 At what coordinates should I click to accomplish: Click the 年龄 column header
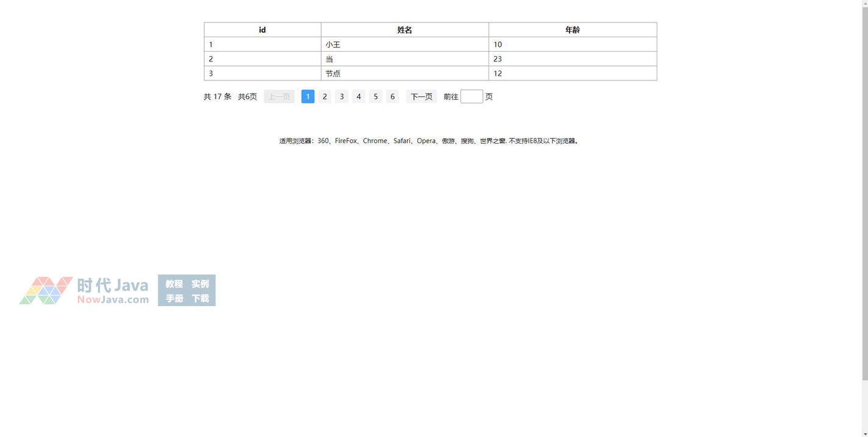pyautogui.click(x=573, y=30)
